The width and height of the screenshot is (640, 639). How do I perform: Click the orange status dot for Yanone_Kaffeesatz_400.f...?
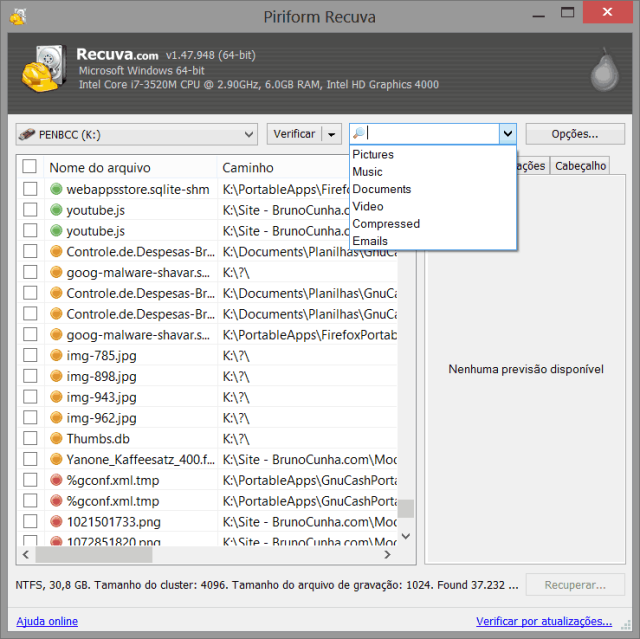[x=56, y=459]
